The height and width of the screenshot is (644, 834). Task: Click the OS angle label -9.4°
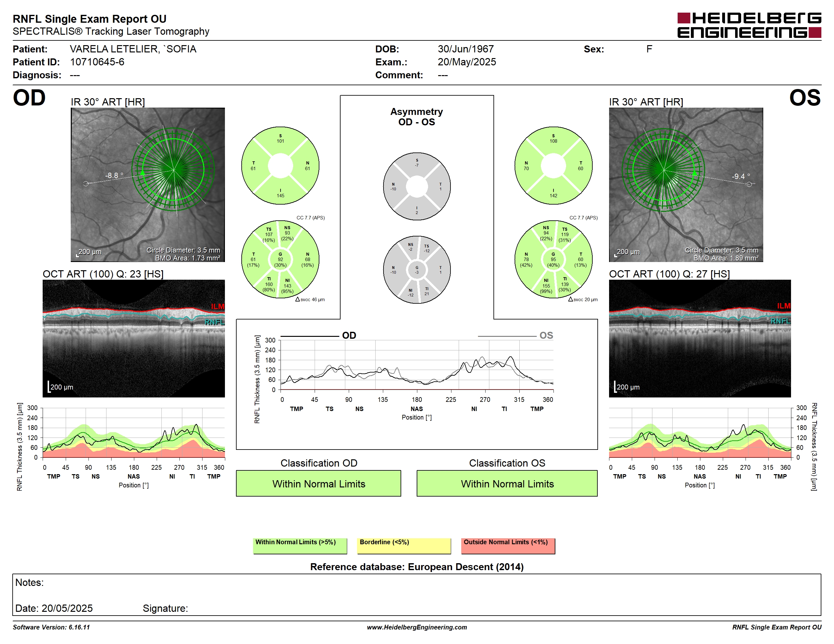pyautogui.click(x=741, y=176)
